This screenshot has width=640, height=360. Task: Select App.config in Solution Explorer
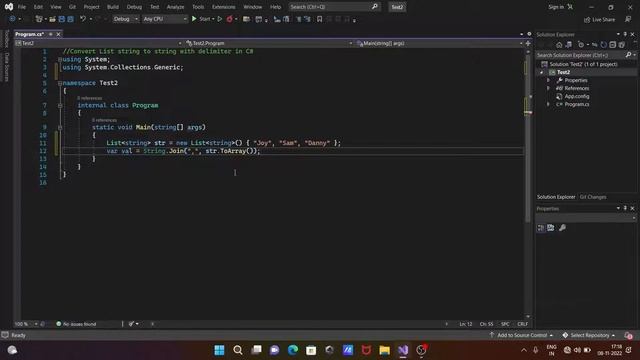point(576,96)
